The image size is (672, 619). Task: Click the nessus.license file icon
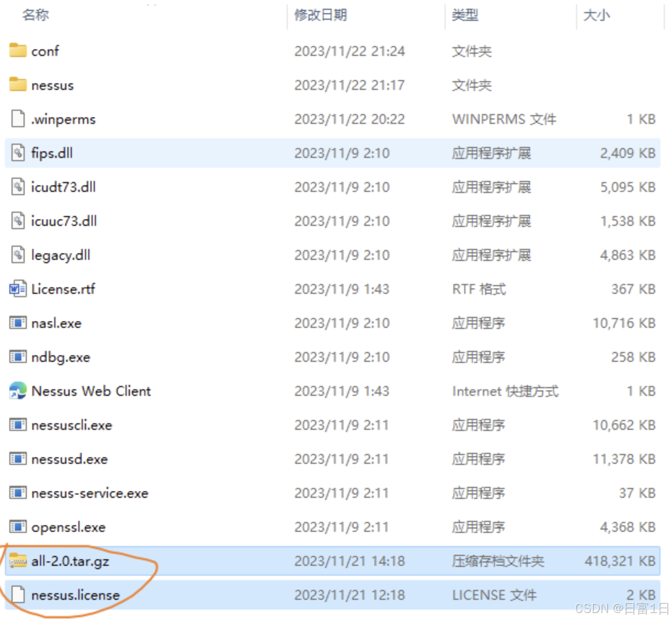pyautogui.click(x=18, y=594)
